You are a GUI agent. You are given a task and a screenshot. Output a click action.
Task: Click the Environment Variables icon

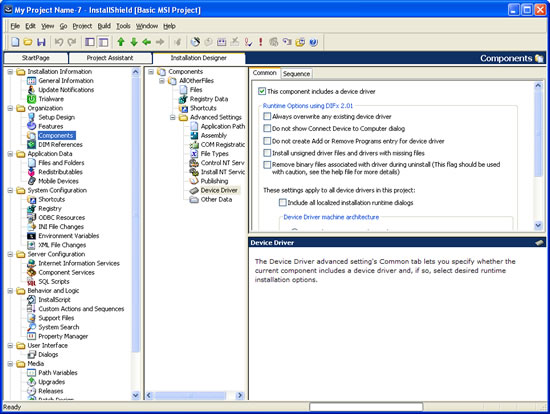pyautogui.click(x=32, y=236)
